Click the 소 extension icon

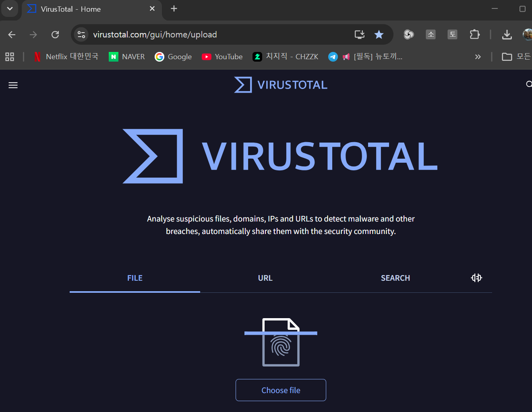pyautogui.click(x=431, y=35)
